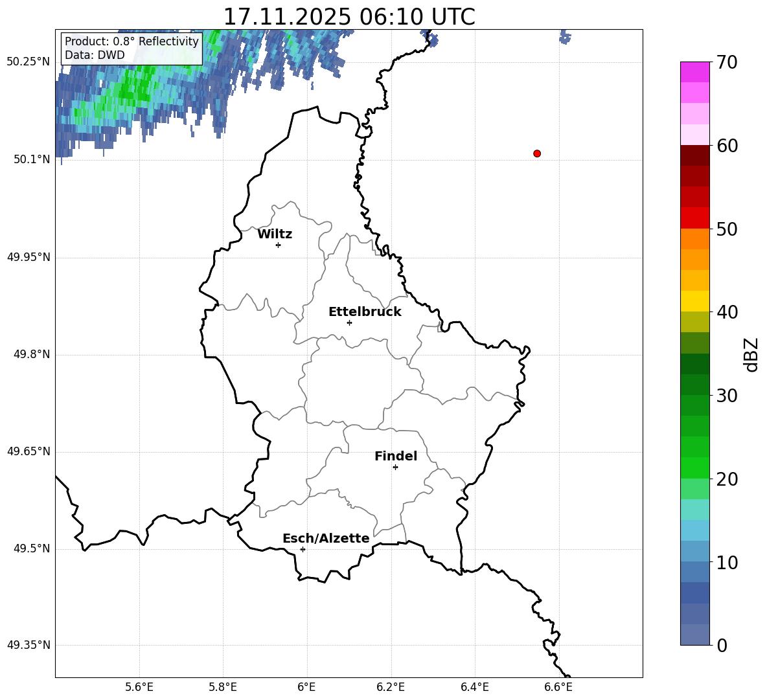Click the yellow swatch just above 40
The image size is (767, 700).
(x=694, y=301)
